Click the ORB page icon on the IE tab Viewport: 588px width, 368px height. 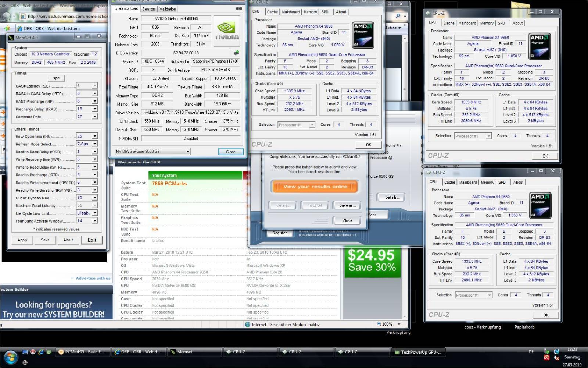coord(20,28)
